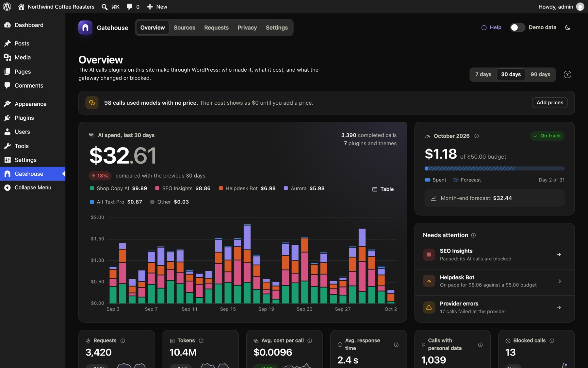Open the SEO Insights attention item arrow
Image resolution: width=588 pixels, height=368 pixels.
point(559,254)
